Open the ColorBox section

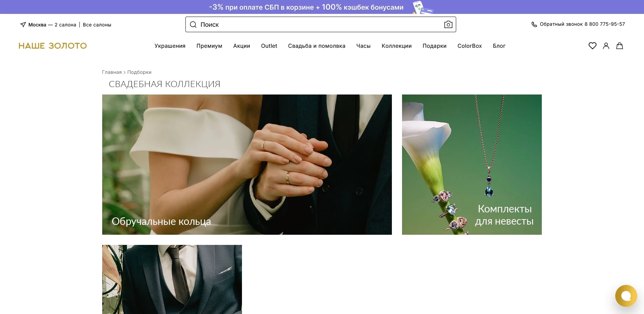pos(469,46)
